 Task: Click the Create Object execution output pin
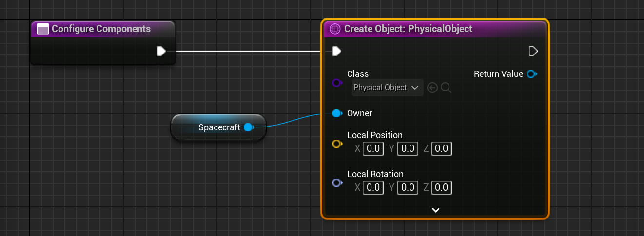coord(533,51)
